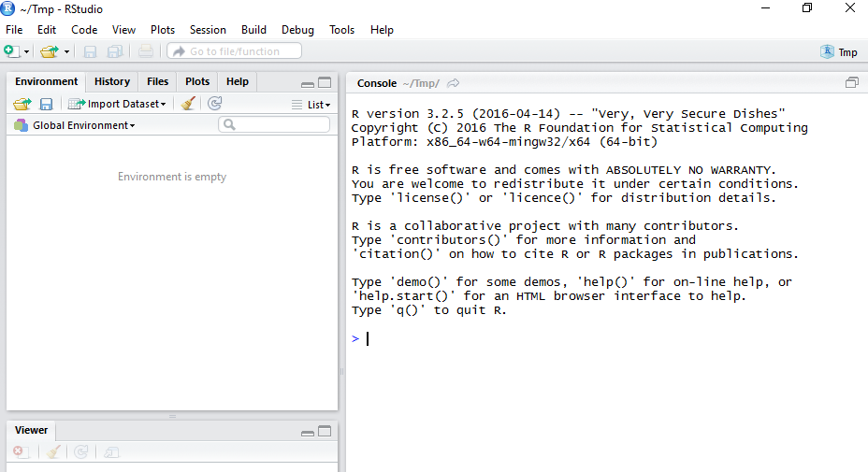The image size is (868, 472).
Task: Refresh the Environment pane
Action: click(x=215, y=104)
